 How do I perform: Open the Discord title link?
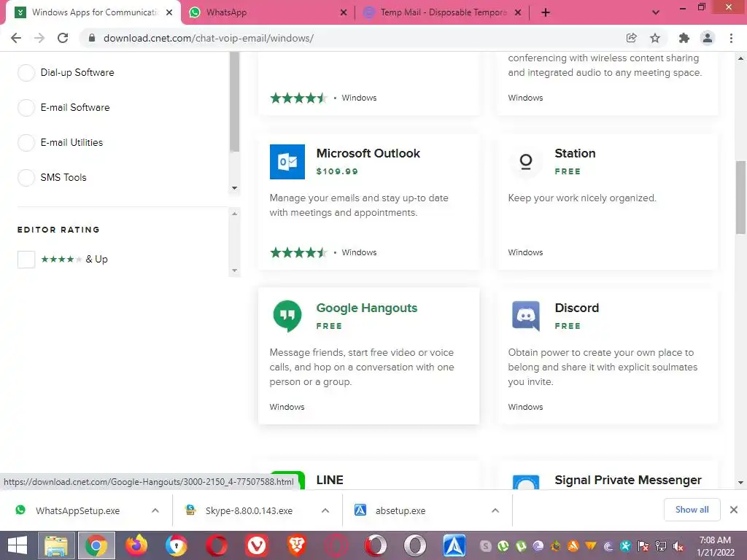tap(577, 308)
